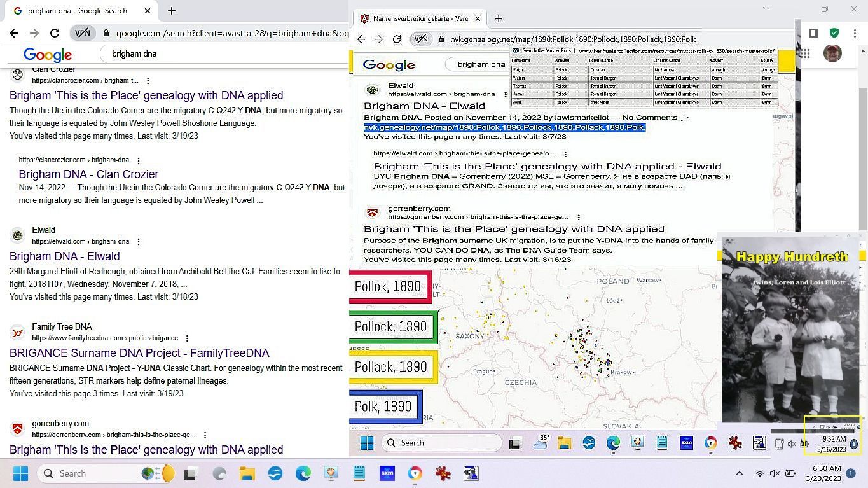Click the muted volume icon in tray
The image size is (868, 488).
click(x=775, y=473)
